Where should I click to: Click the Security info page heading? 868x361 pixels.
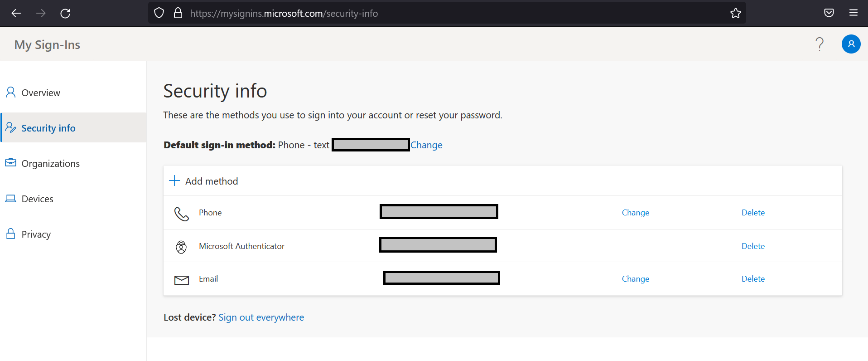point(215,91)
